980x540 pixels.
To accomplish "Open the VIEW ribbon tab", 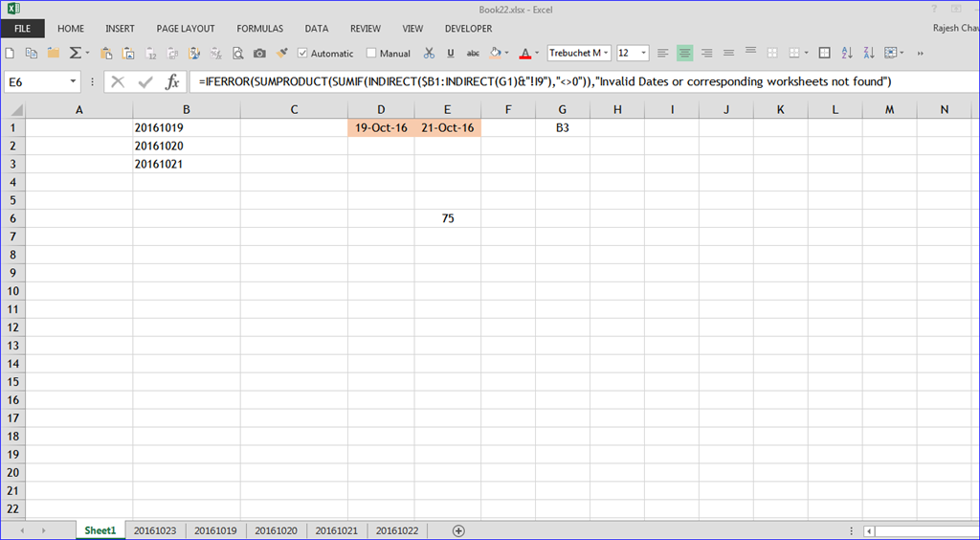I will tap(413, 29).
